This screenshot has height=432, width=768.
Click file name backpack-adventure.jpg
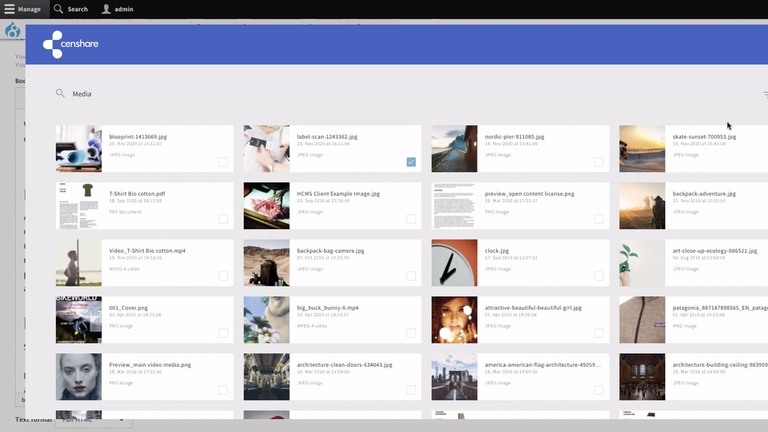(704, 193)
